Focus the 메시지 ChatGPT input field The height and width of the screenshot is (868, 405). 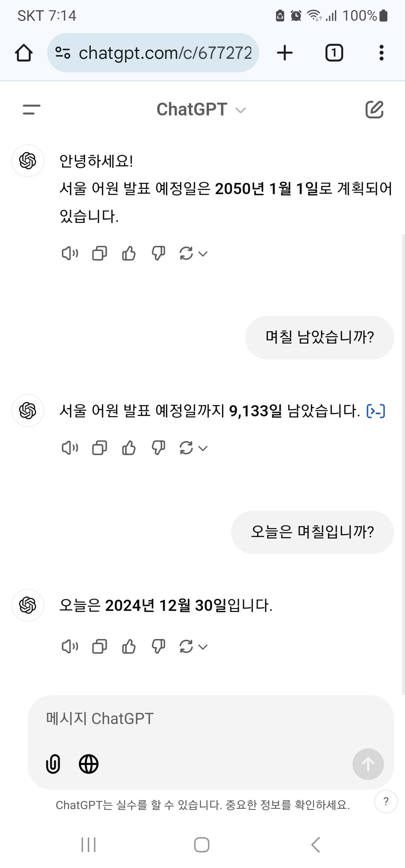point(210,719)
